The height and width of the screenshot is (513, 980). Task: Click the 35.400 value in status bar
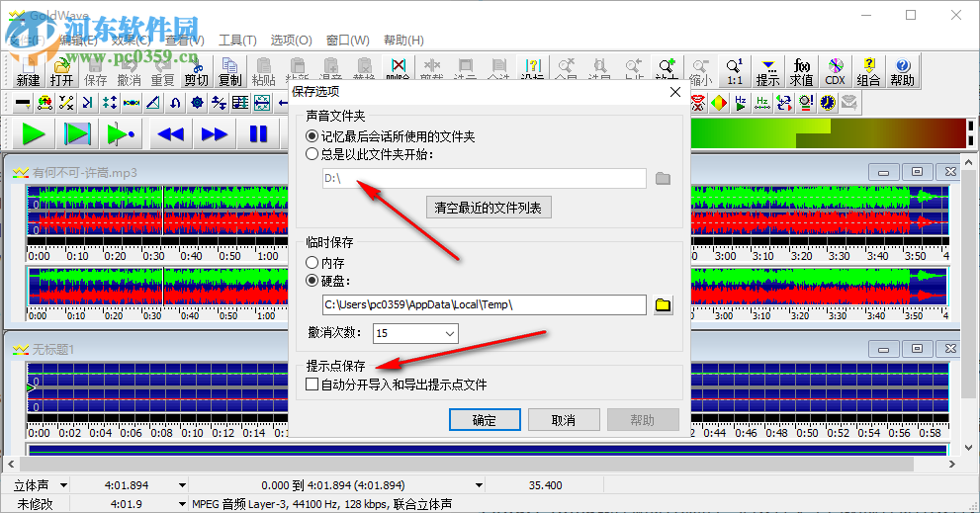click(545, 485)
